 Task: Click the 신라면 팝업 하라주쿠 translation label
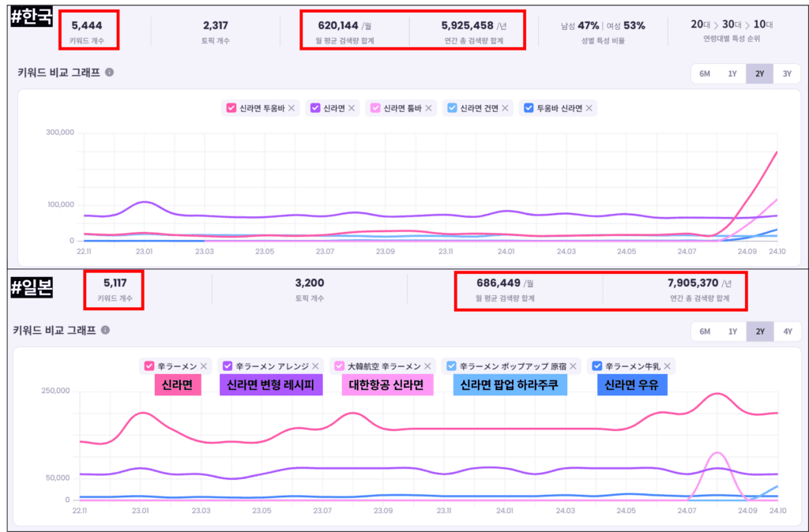pyautogui.click(x=510, y=385)
